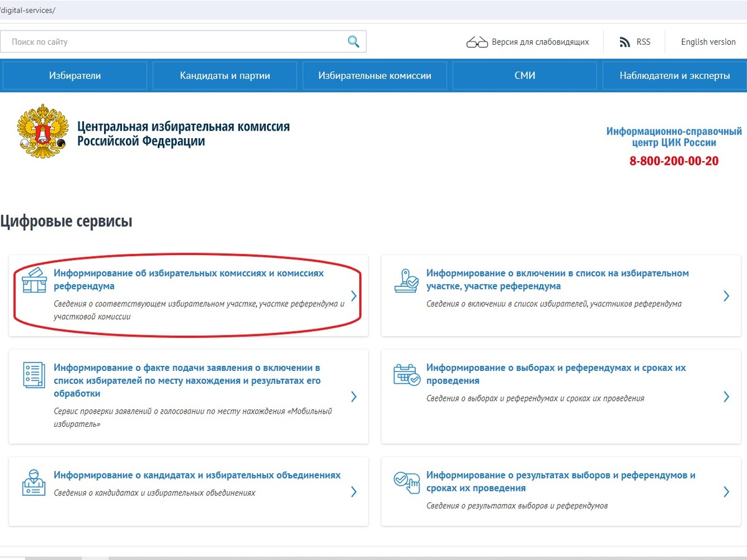Image resolution: width=747 pixels, height=560 pixels.
Task: Open Информирование о выборах и референдумах link
Action: pyautogui.click(x=556, y=374)
